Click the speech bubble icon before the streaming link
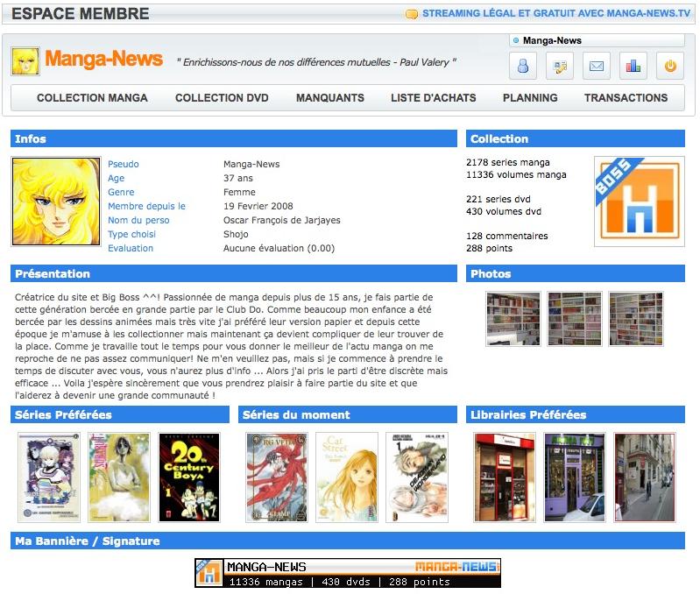Screen dimensions: 700x594 [411, 14]
